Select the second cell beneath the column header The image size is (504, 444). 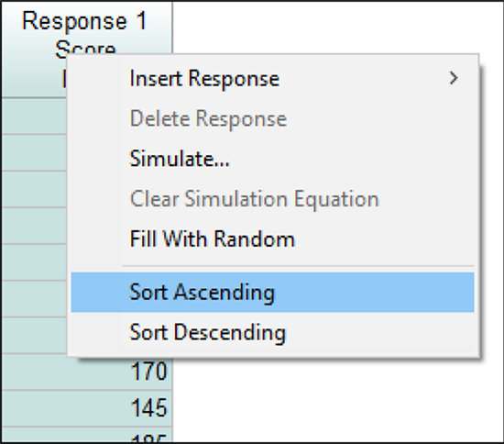[34, 152]
